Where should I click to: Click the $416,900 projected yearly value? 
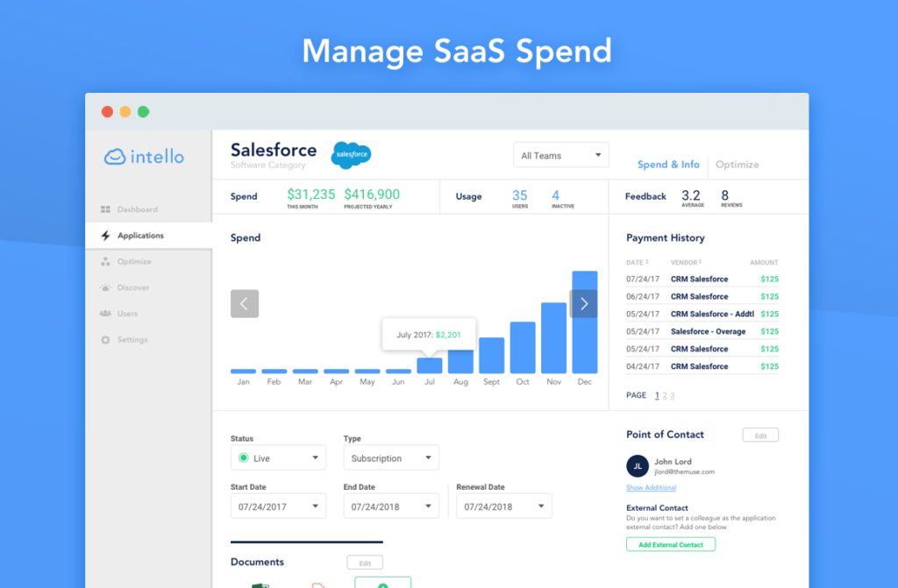coord(372,195)
